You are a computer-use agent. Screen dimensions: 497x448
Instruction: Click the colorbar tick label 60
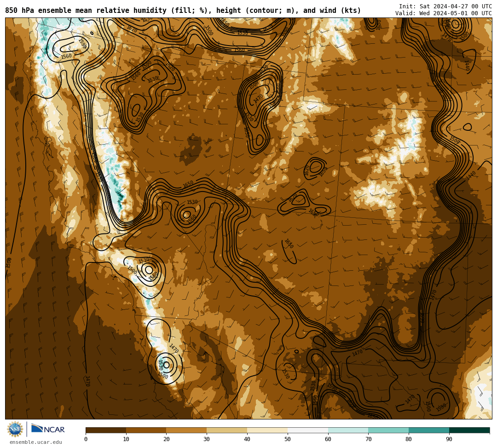328,439
